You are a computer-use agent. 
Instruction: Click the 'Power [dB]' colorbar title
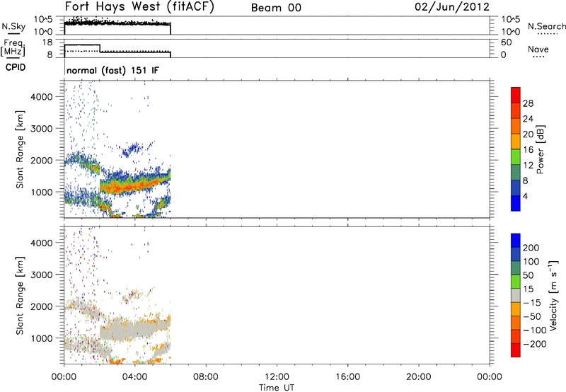click(541, 149)
